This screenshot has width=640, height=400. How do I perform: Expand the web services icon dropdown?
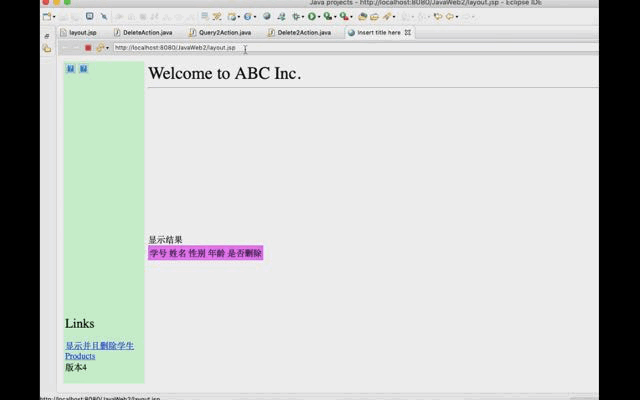pyautogui.click(x=255, y=17)
